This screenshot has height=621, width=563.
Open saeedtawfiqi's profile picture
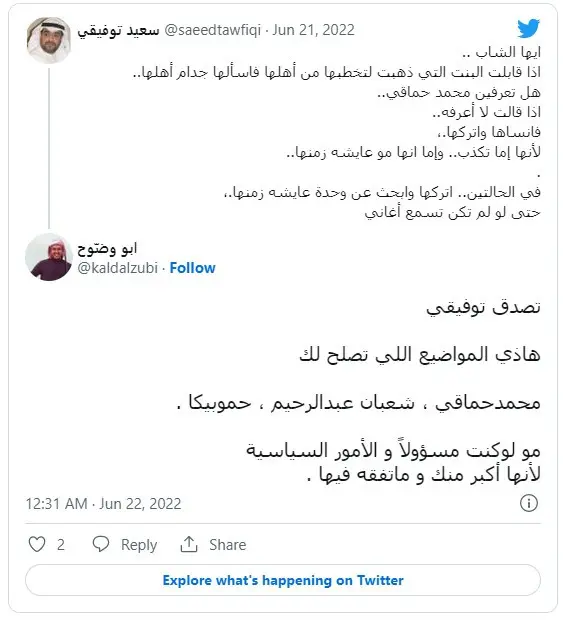(x=49, y=40)
